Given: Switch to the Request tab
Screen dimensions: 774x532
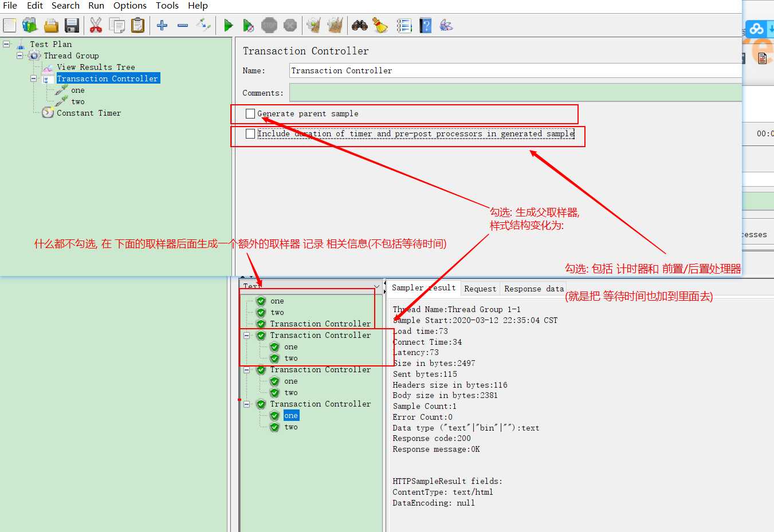Looking at the screenshot, I should click(480, 289).
